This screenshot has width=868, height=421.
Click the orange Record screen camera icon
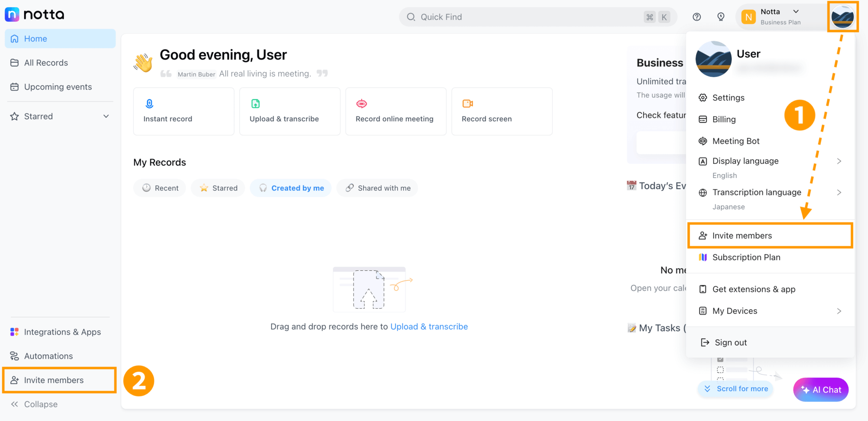pyautogui.click(x=468, y=104)
